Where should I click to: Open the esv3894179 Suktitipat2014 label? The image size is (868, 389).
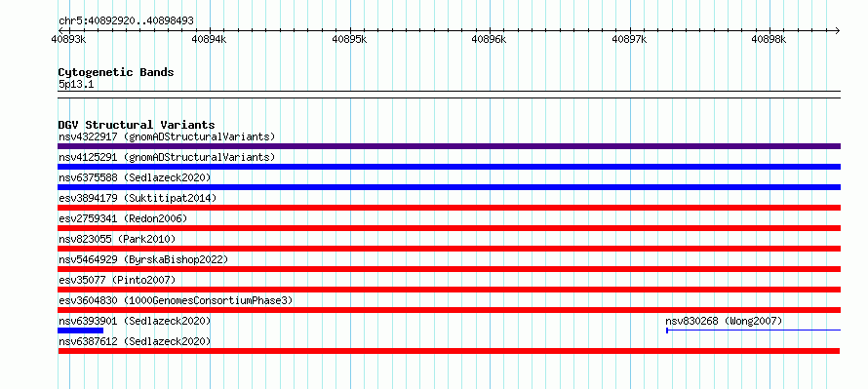point(138,198)
